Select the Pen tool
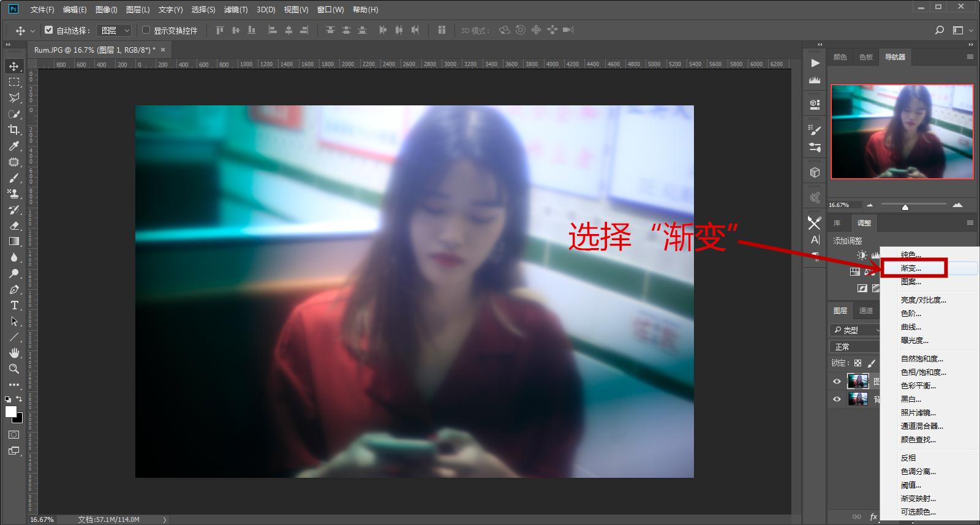Image resolution: width=980 pixels, height=525 pixels. (14, 289)
